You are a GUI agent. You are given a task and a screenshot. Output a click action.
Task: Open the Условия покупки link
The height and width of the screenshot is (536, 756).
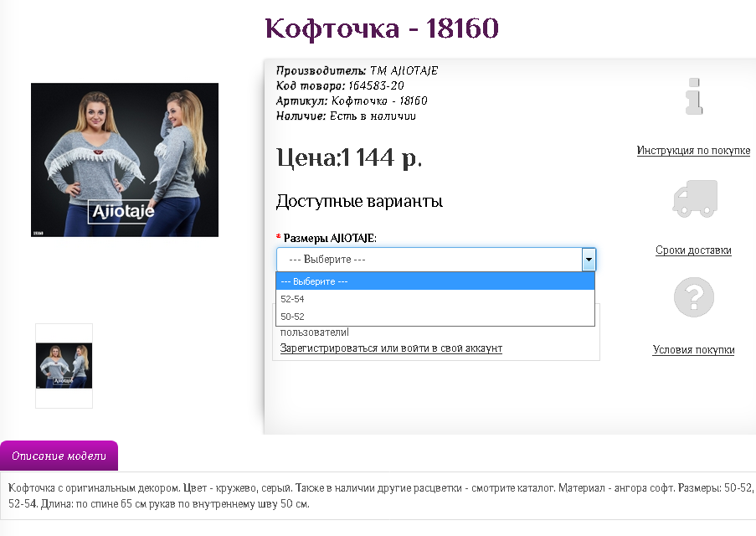693,350
